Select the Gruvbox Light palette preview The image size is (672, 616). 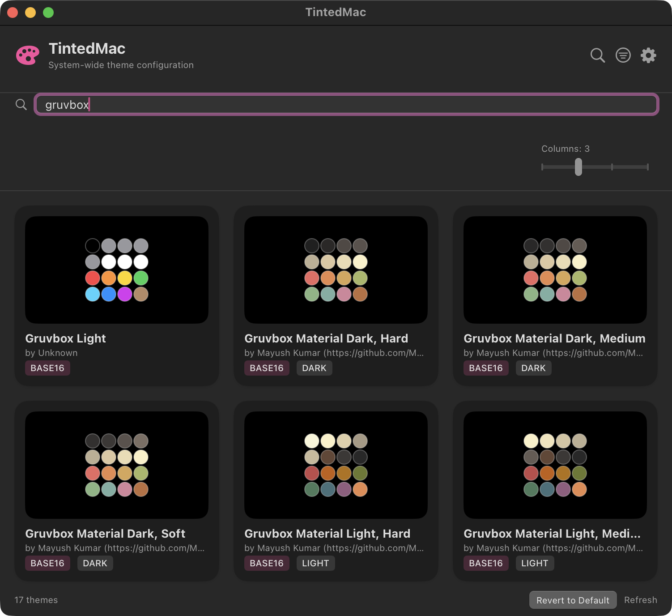(117, 270)
